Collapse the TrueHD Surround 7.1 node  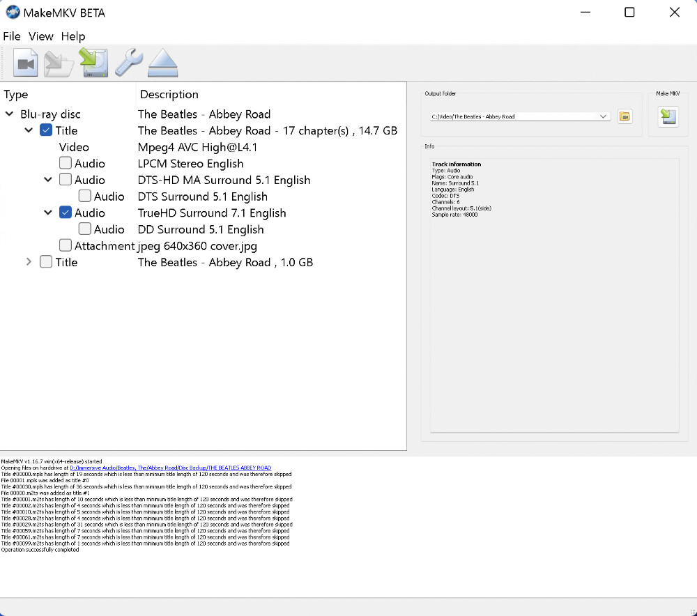[48, 213]
